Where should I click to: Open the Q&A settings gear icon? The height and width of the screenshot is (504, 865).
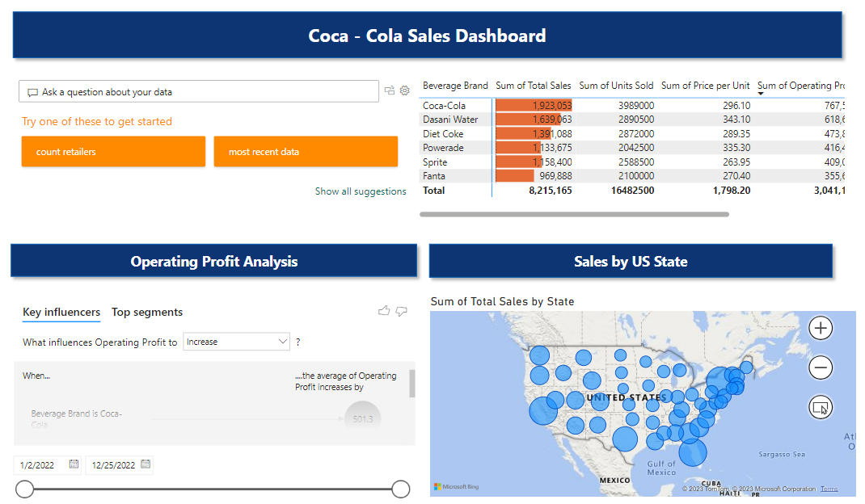(x=404, y=90)
